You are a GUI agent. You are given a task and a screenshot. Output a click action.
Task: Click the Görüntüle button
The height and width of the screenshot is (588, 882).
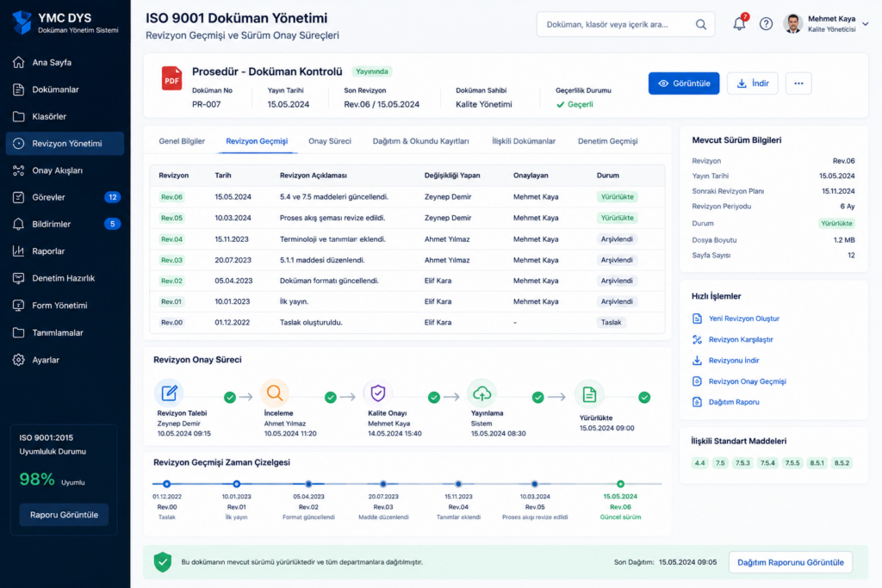(683, 84)
